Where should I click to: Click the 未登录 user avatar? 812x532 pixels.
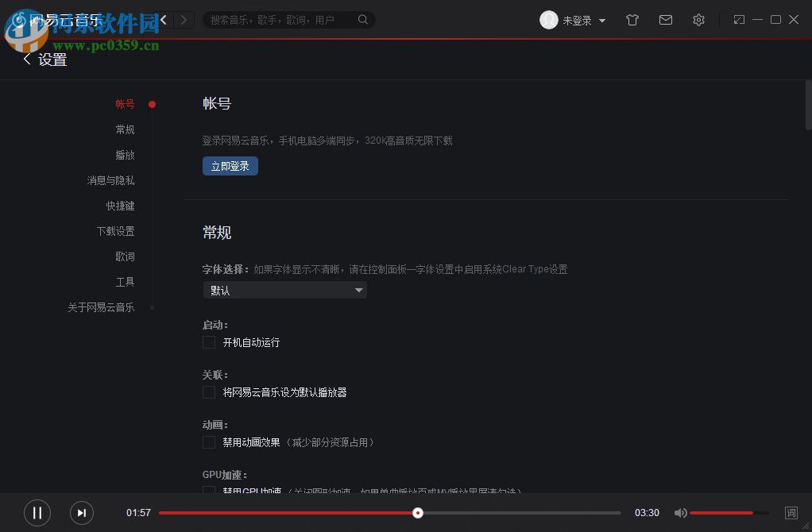pyautogui.click(x=549, y=20)
